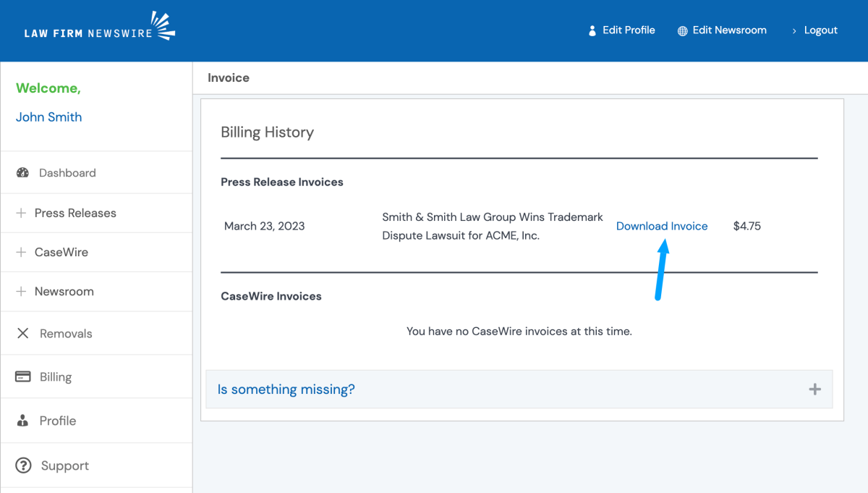This screenshot has width=868, height=493.
Task: Click the person icon beside Edit Profile
Action: [592, 30]
